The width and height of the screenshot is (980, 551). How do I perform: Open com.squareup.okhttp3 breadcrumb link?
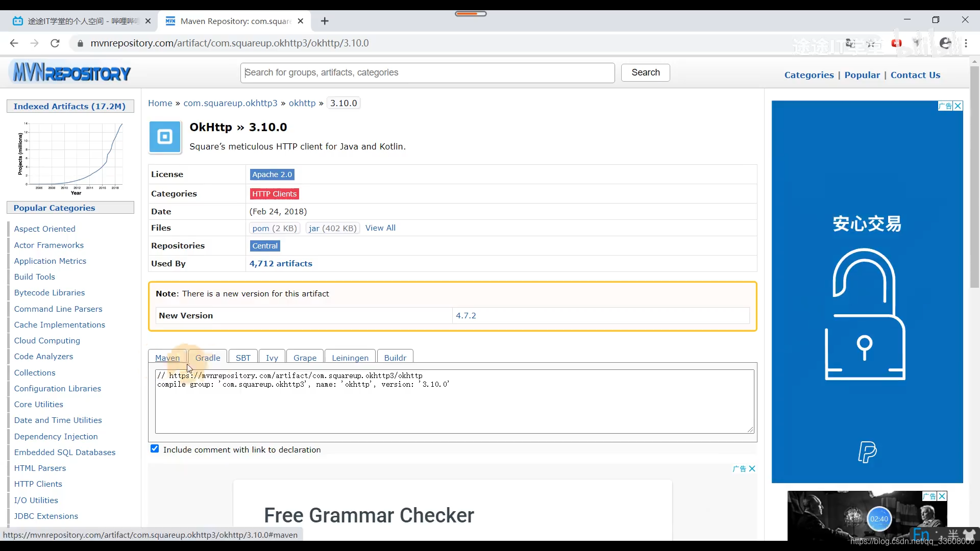[x=230, y=103]
